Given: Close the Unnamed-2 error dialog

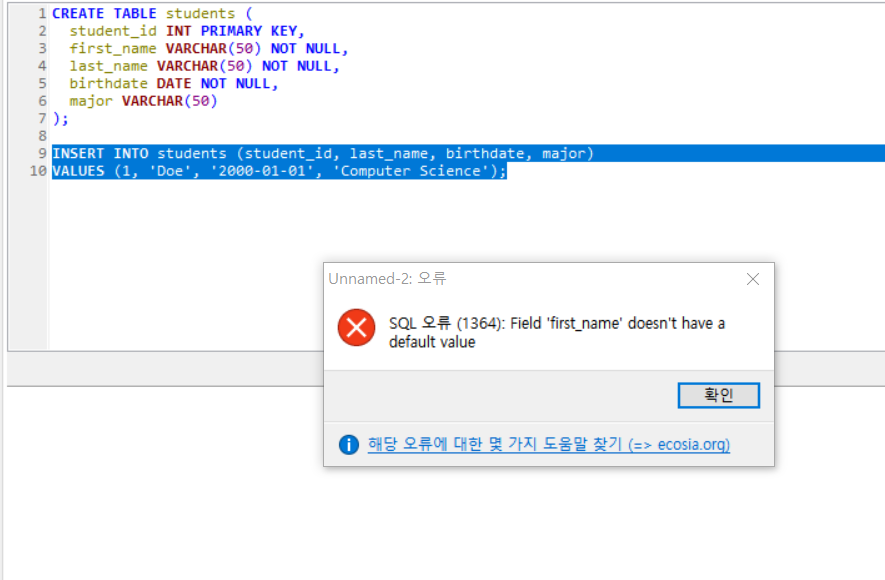Looking at the screenshot, I should coord(753,279).
